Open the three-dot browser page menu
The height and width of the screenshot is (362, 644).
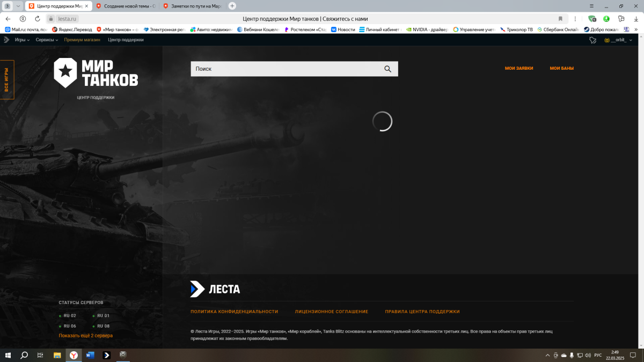pyautogui.click(x=575, y=18)
